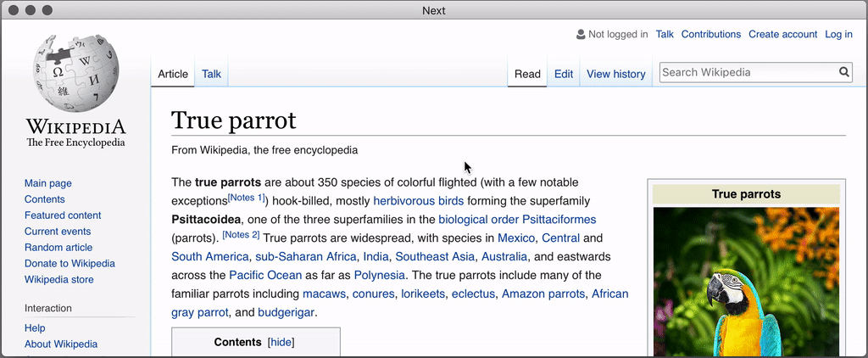Click the search magnifier icon
The height and width of the screenshot is (358, 868).
[843, 72]
